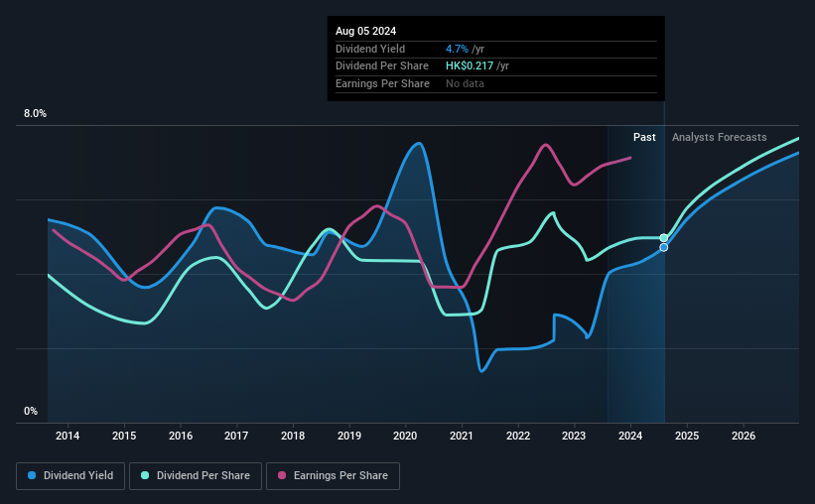
Task: Click the Past region label
Action: click(644, 137)
